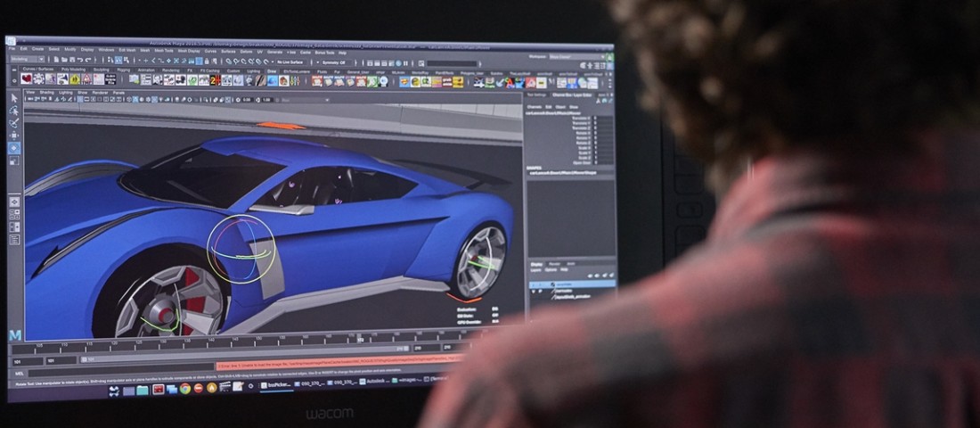Open the Edit Mesh menu

(x=127, y=49)
